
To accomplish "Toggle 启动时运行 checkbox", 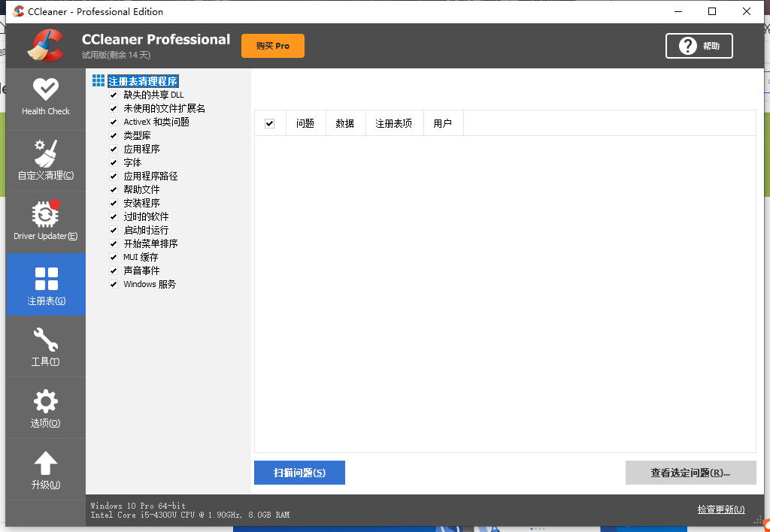I will 114,230.
